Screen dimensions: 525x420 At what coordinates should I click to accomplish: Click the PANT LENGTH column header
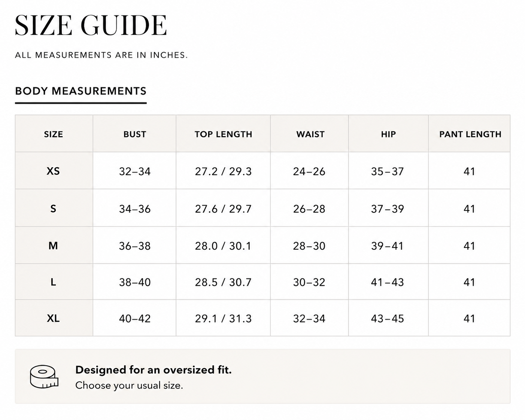tap(470, 134)
